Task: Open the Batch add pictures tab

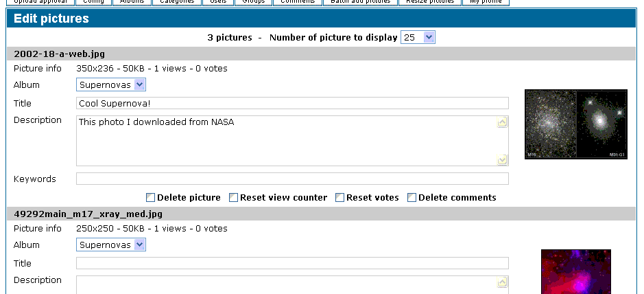Action: tap(361, 1)
